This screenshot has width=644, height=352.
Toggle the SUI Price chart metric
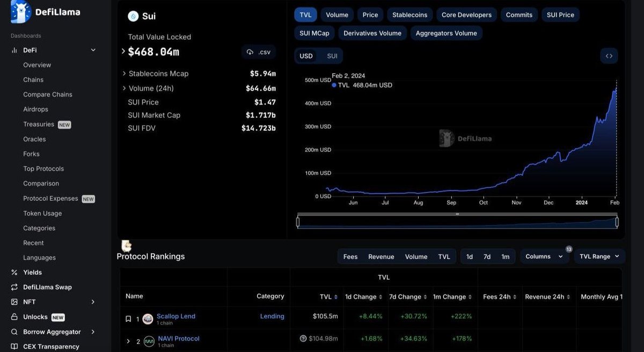point(560,15)
